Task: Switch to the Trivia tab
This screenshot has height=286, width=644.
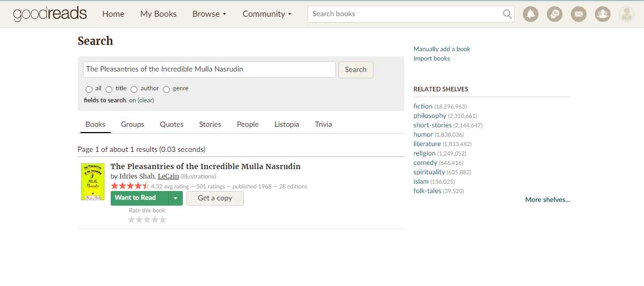Action: pos(323,124)
